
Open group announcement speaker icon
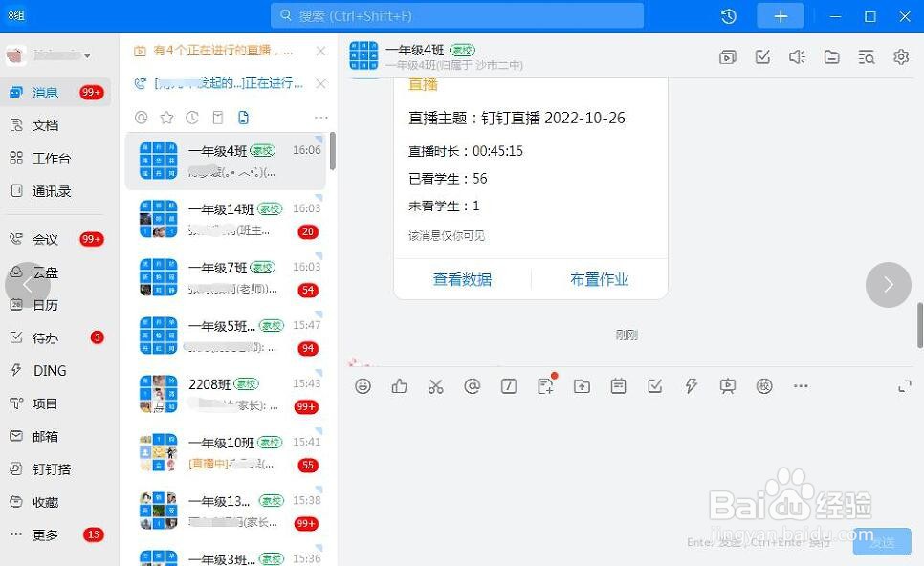coord(797,56)
